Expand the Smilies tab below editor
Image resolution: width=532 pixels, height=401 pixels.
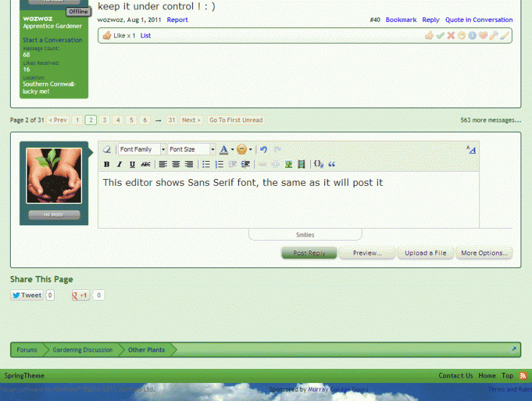coord(305,235)
